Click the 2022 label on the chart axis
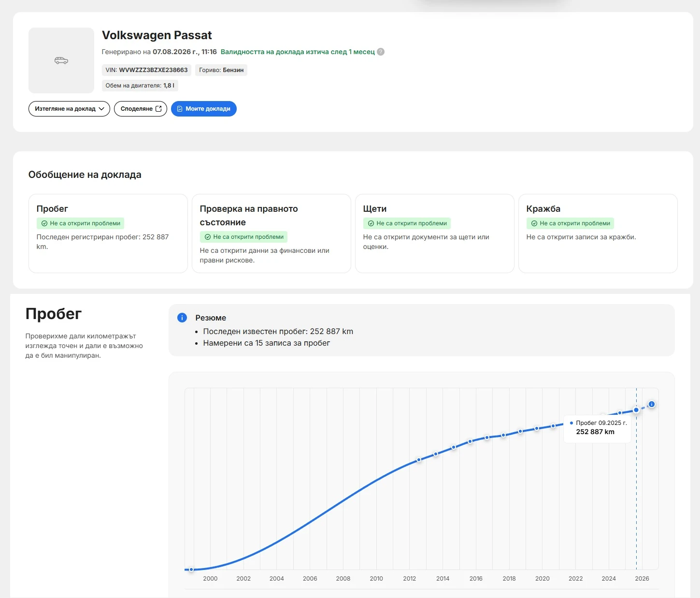This screenshot has width=700, height=598. pos(576,579)
